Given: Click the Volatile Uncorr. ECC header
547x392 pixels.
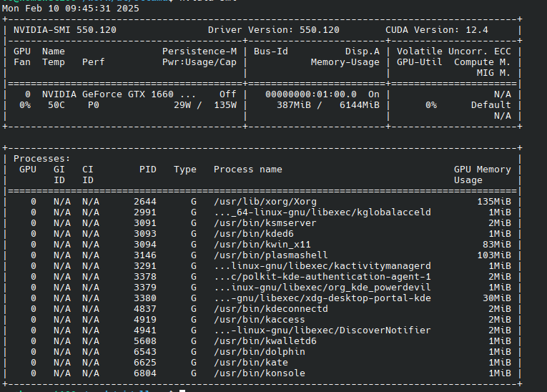Looking at the screenshot, I should pyautogui.click(x=454, y=52).
